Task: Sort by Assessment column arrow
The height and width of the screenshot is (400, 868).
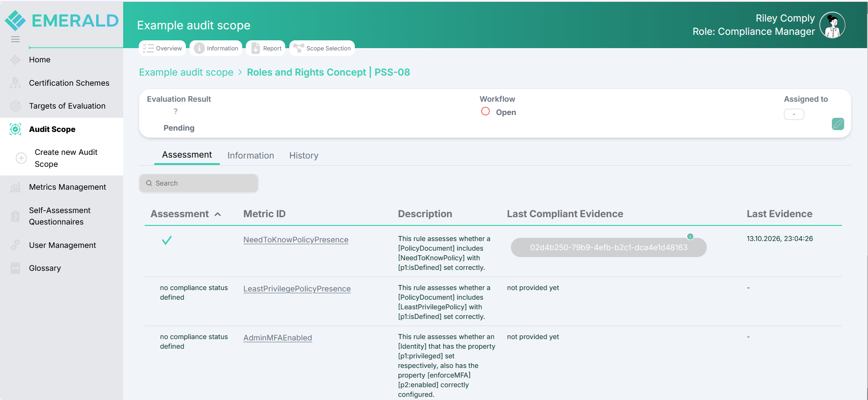Action: [218, 214]
